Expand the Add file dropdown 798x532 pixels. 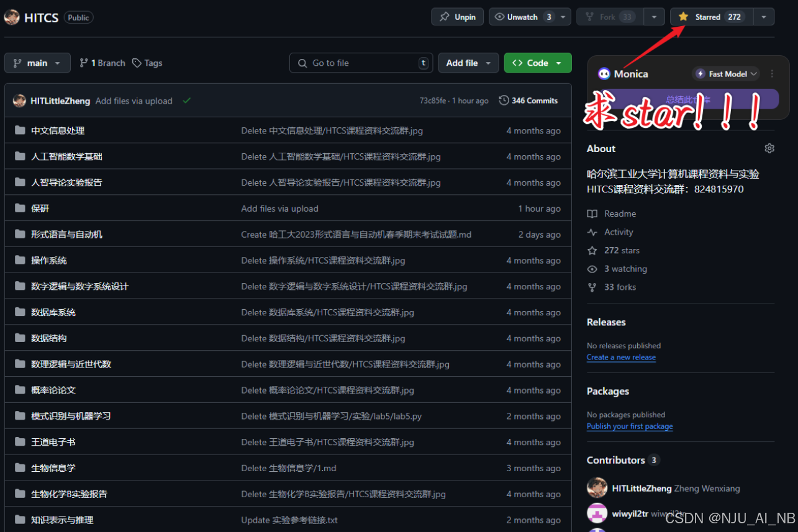tap(469, 63)
